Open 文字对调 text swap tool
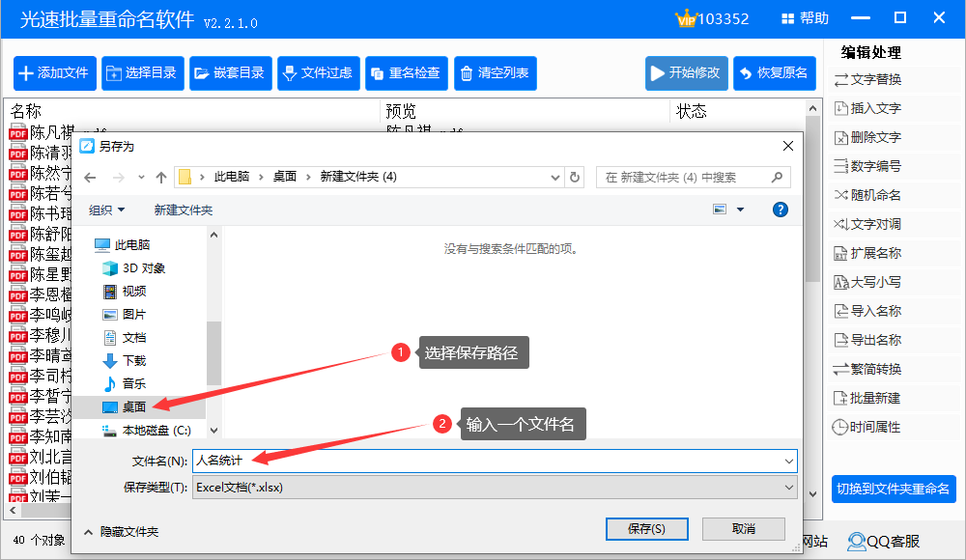The height and width of the screenshot is (560, 966). pos(868,224)
